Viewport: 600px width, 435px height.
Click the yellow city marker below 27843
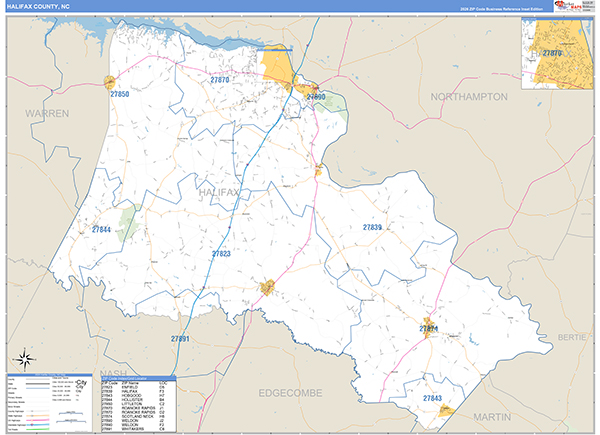point(446,409)
